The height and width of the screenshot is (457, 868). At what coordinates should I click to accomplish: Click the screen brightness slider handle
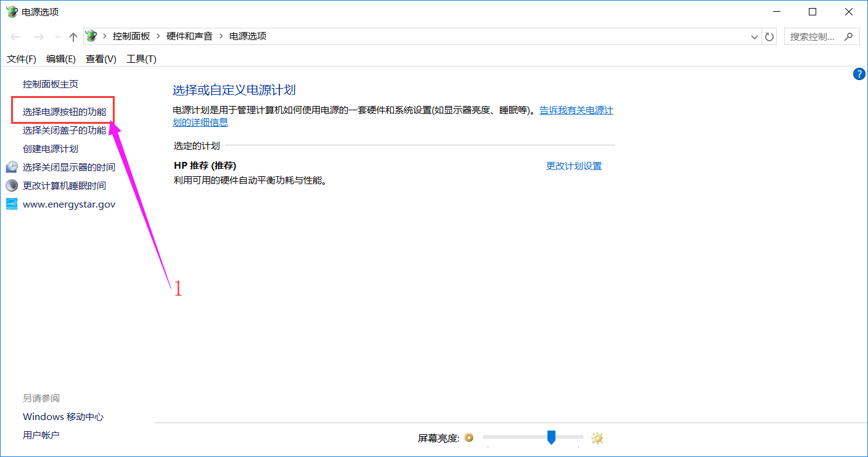click(552, 437)
